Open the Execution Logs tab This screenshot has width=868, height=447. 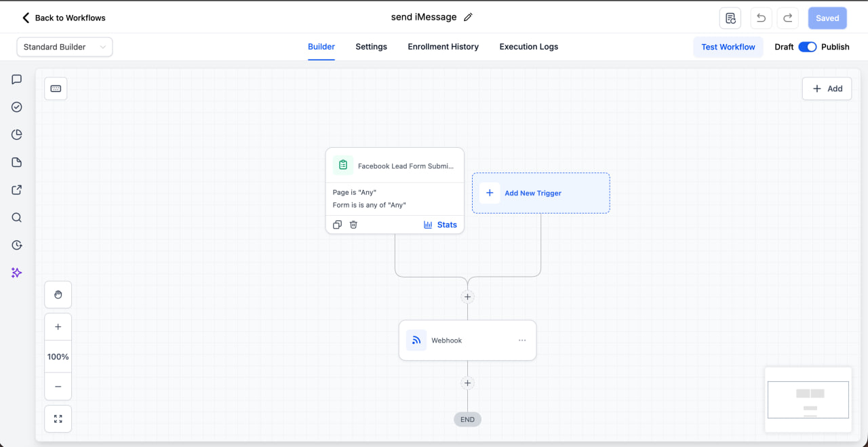pos(528,47)
